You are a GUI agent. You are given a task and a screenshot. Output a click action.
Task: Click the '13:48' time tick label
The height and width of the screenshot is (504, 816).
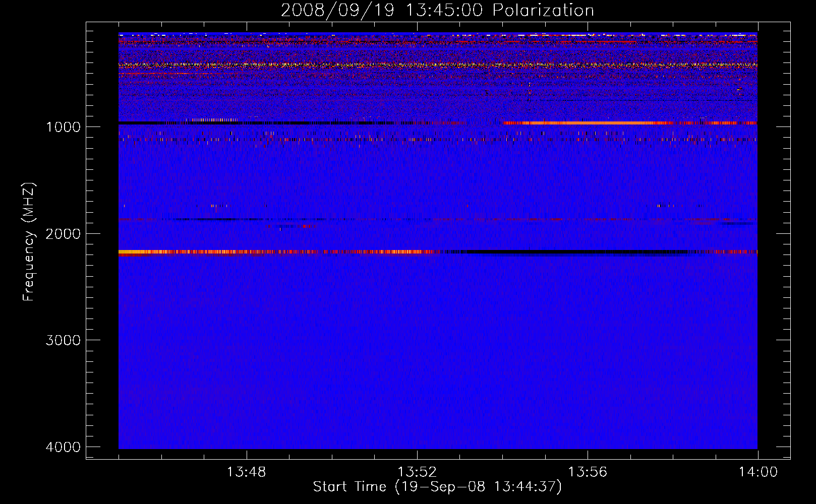coord(246,472)
